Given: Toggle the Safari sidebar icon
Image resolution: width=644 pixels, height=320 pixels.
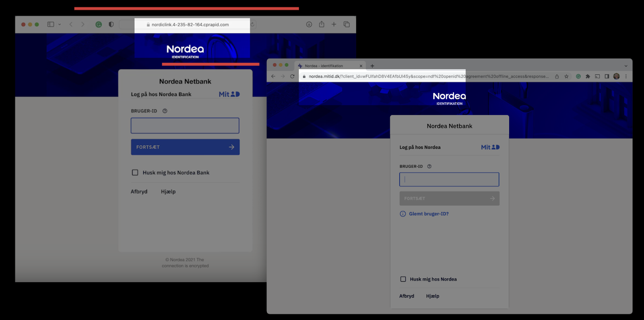Looking at the screenshot, I should tap(51, 25).
